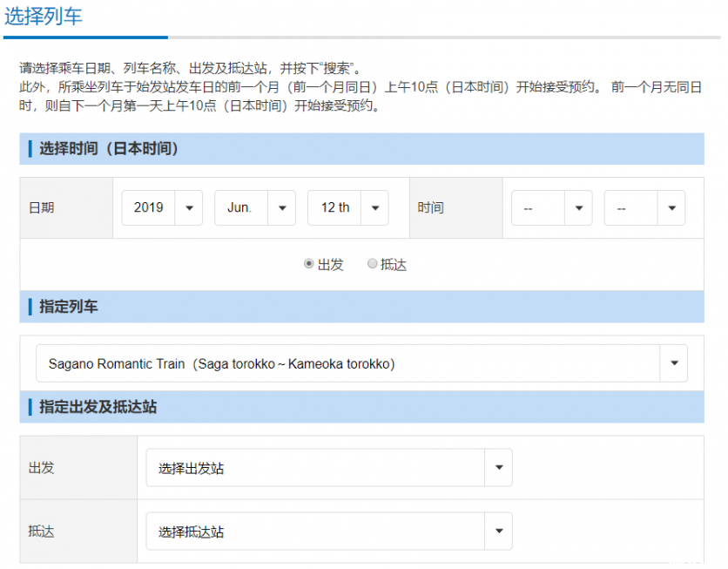This screenshot has height=569, width=728.
Task: Open the hour dropdown next to 时间
Action: tap(551, 207)
